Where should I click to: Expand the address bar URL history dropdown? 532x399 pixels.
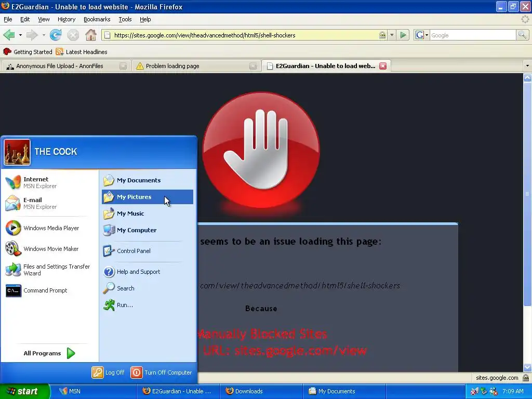392,35
